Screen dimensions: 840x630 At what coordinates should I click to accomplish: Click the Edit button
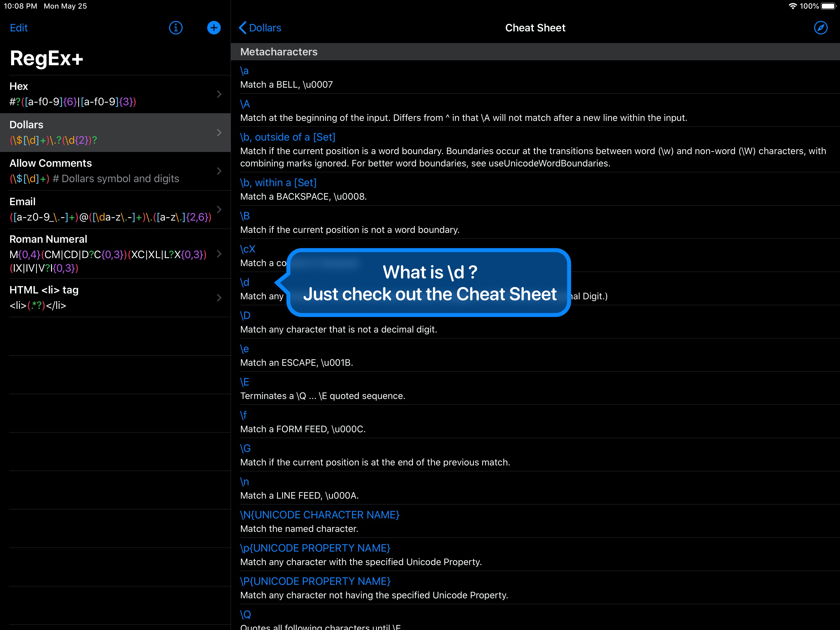pyautogui.click(x=19, y=28)
